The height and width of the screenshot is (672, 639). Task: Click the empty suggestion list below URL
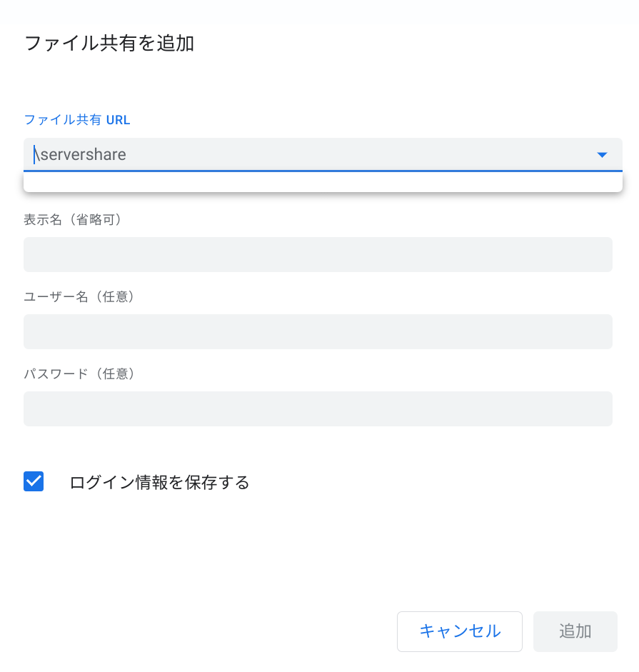point(323,183)
